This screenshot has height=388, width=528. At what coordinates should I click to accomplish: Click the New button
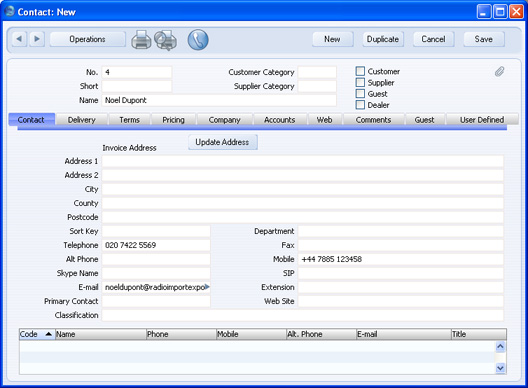pos(332,39)
